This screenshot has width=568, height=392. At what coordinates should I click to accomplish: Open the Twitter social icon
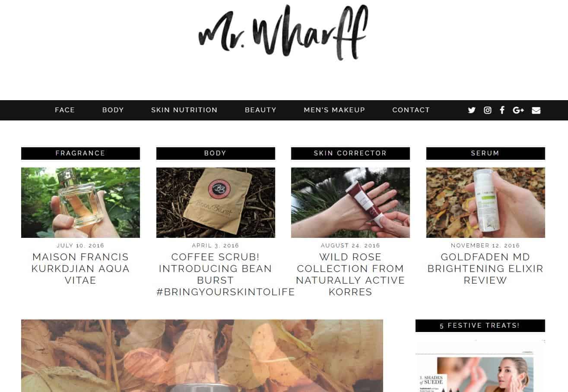[x=472, y=110]
